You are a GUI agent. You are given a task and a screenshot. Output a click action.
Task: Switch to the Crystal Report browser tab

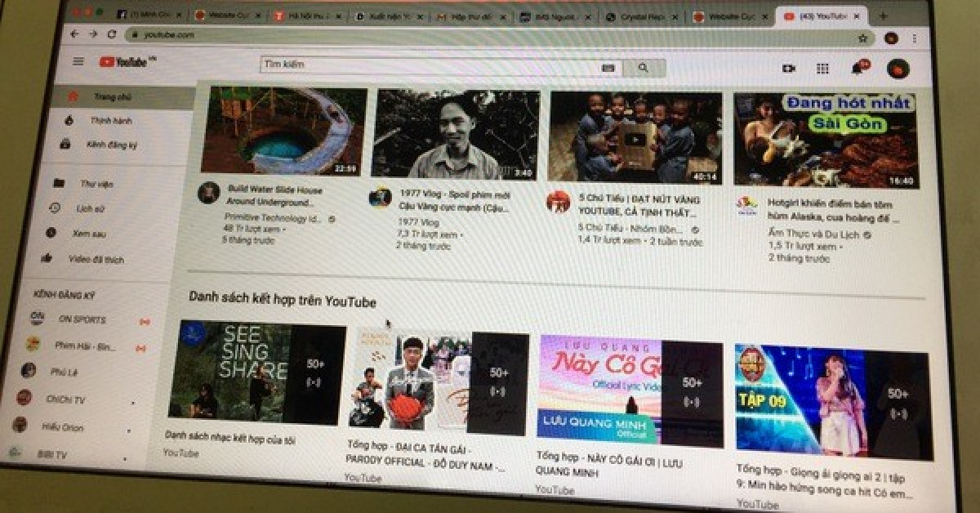[x=641, y=16]
